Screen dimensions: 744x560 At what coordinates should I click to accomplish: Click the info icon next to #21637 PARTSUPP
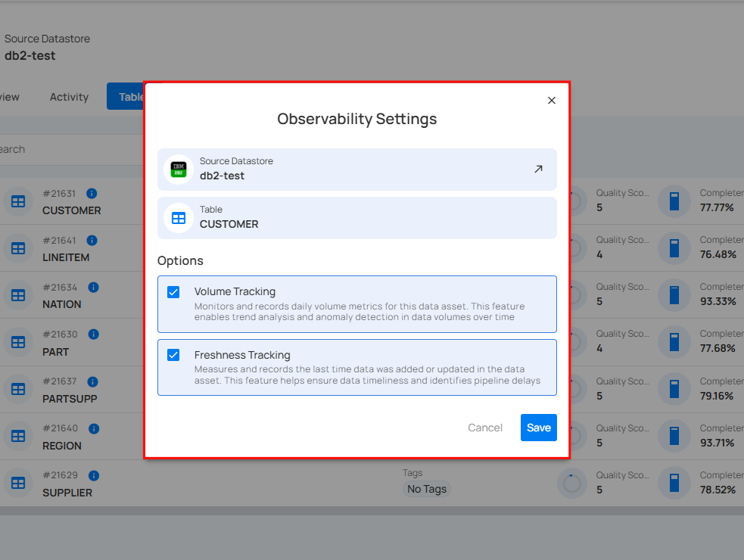pyautogui.click(x=93, y=381)
